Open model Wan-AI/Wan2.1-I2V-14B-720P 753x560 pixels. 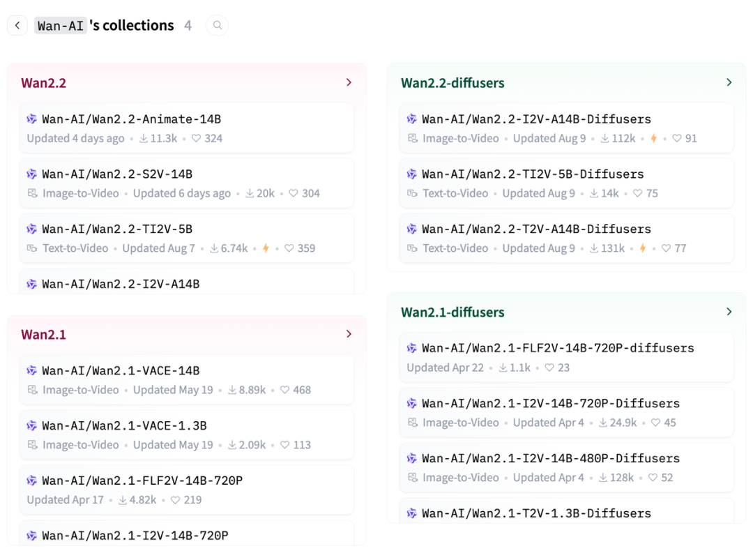pyautogui.click(x=186, y=533)
